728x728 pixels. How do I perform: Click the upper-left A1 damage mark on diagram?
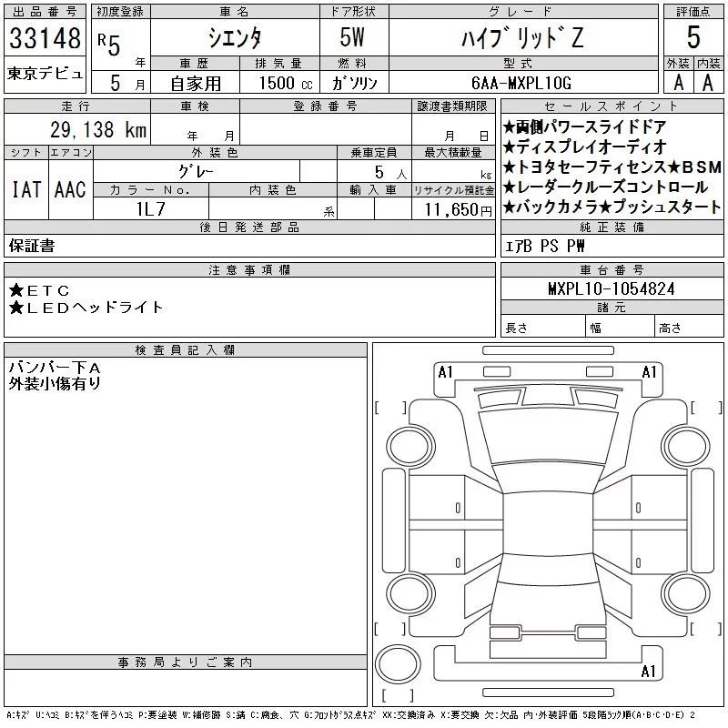[x=445, y=371]
